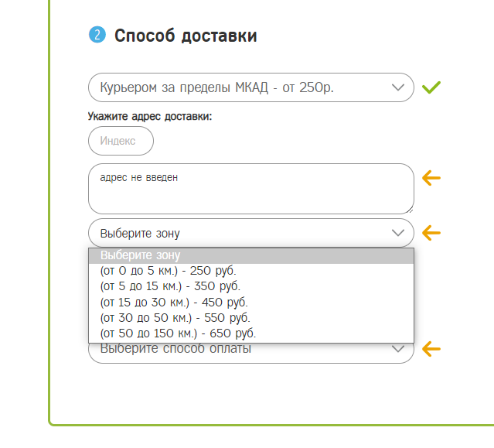Click the chevron of payment method dropdown

398,351
